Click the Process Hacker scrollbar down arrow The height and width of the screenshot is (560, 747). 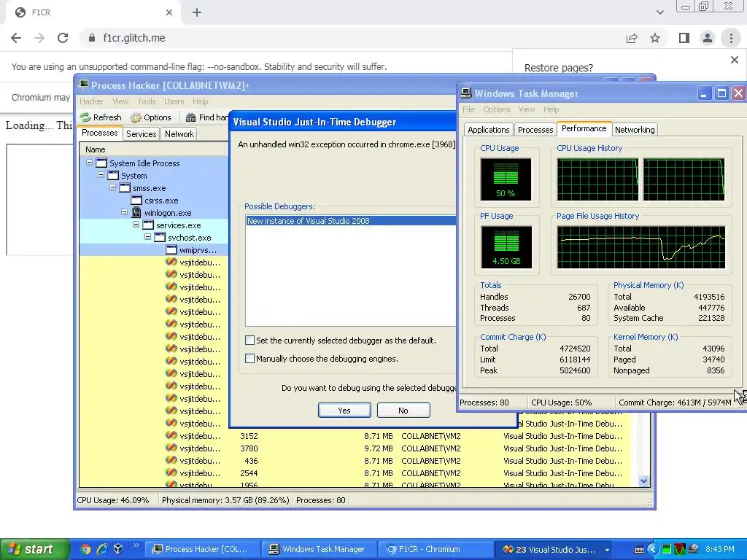tap(643, 481)
